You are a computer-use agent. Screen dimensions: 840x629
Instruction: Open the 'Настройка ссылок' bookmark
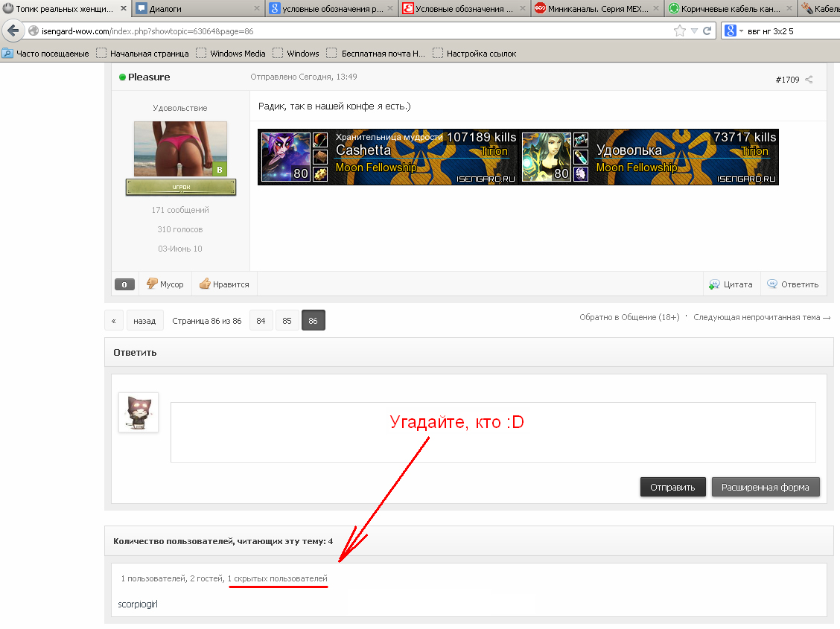pyautogui.click(x=474, y=54)
